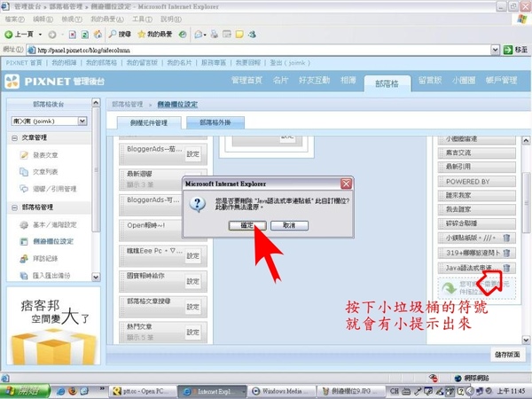
Task: Switch to 部落格外掛 tab
Action: point(215,122)
